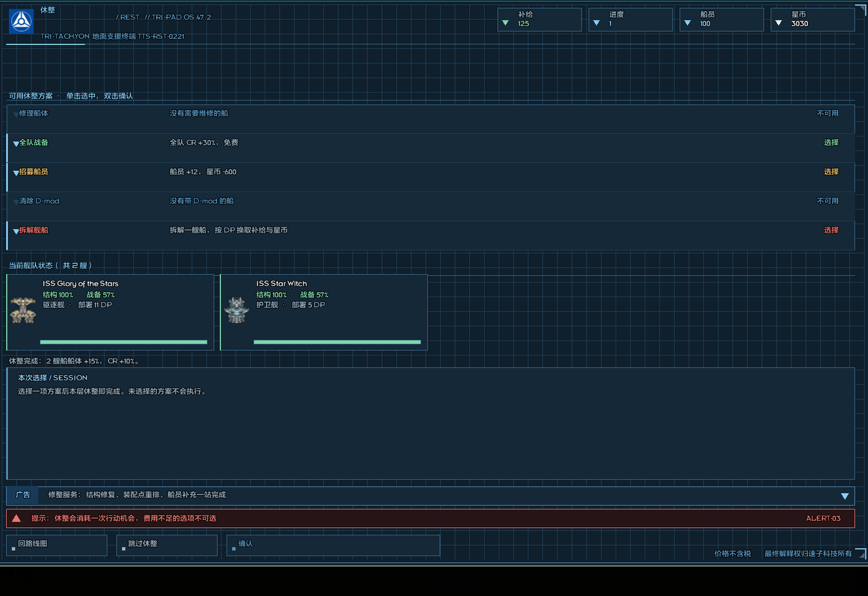Viewport: 868px width, 596px height.
Task: Expand the 全队战备 row triangle
Action: pos(15,144)
